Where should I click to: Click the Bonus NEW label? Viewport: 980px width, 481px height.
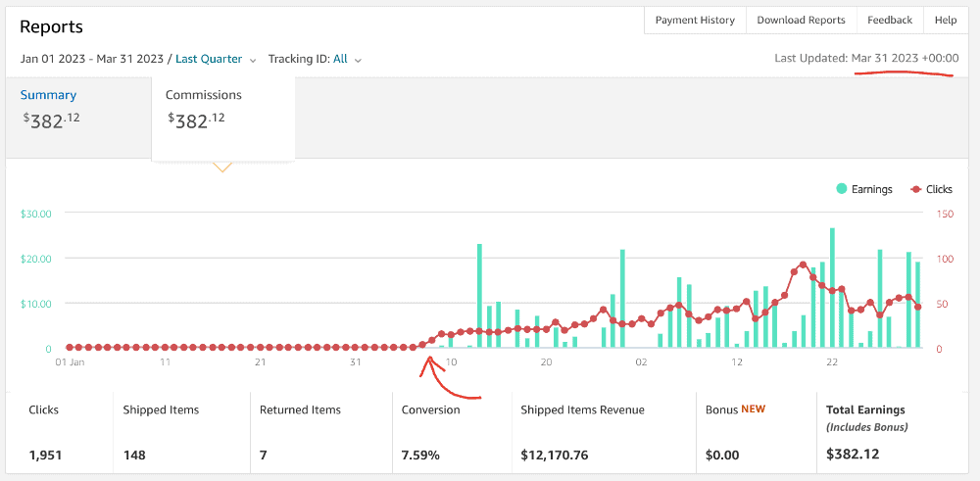[x=736, y=409]
